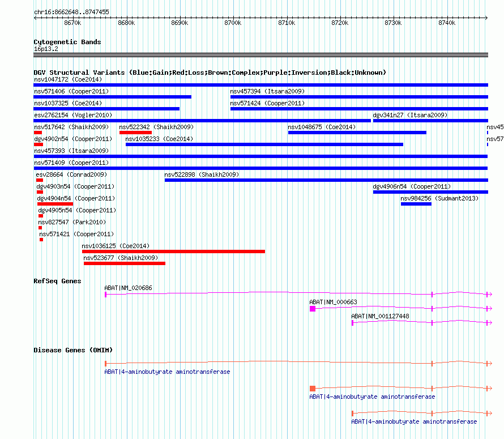Select the 16p13.2 cytogenetic band label
504x439 pixels.
click(x=46, y=49)
